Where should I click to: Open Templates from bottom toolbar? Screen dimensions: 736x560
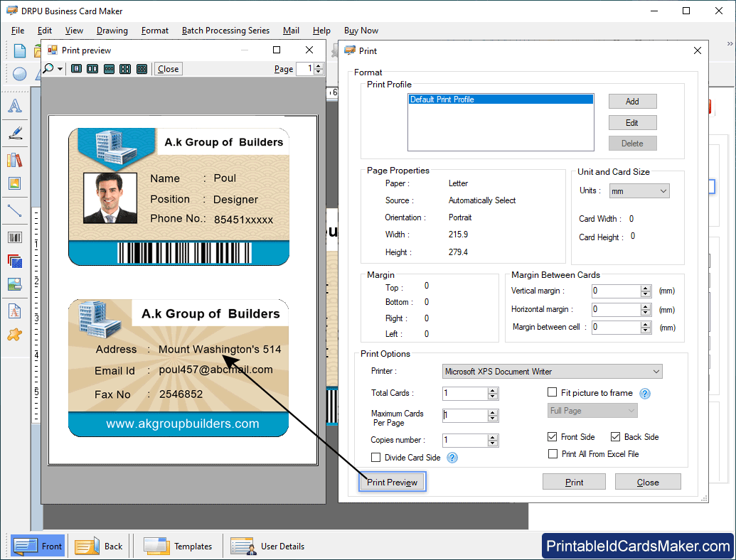pos(178,546)
